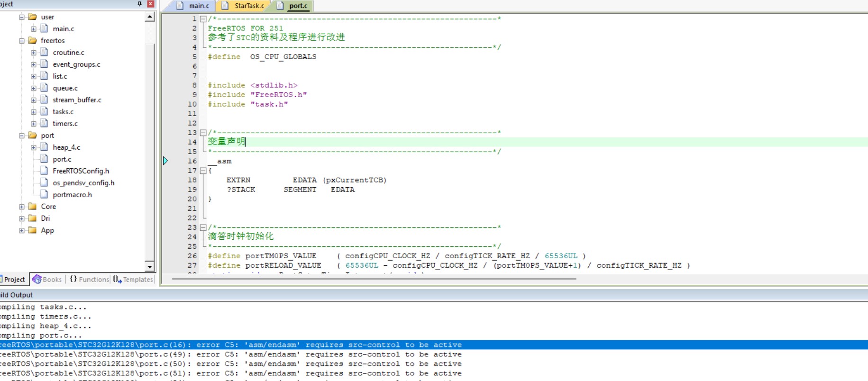Click the editor horizontal scrollbar
This screenshot has height=381, width=868.
click(374, 279)
